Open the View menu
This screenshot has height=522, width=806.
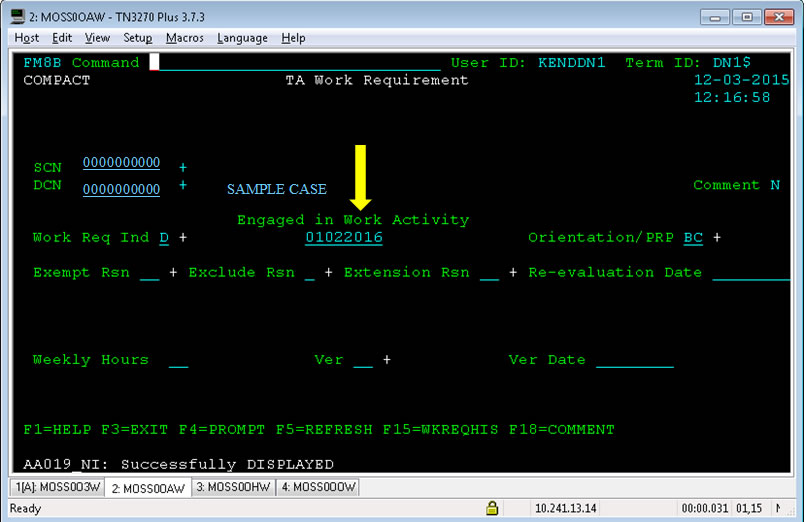[x=97, y=38]
